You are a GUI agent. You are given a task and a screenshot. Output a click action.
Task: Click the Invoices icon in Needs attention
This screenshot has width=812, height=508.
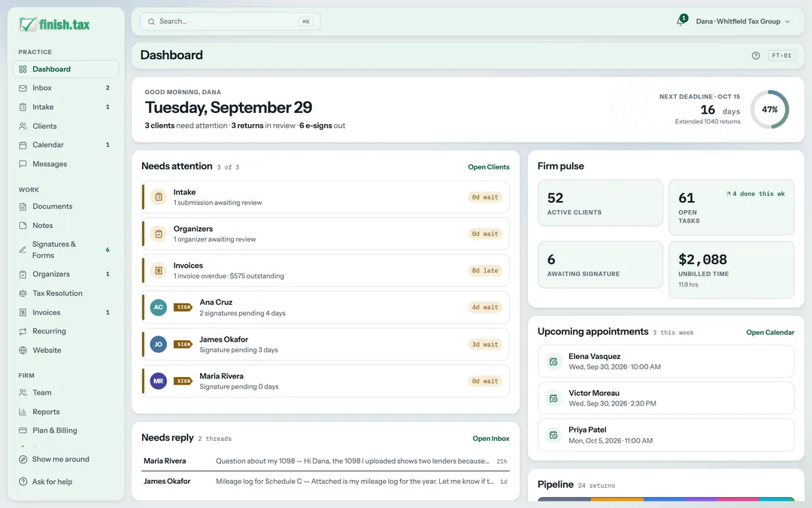[x=159, y=271]
